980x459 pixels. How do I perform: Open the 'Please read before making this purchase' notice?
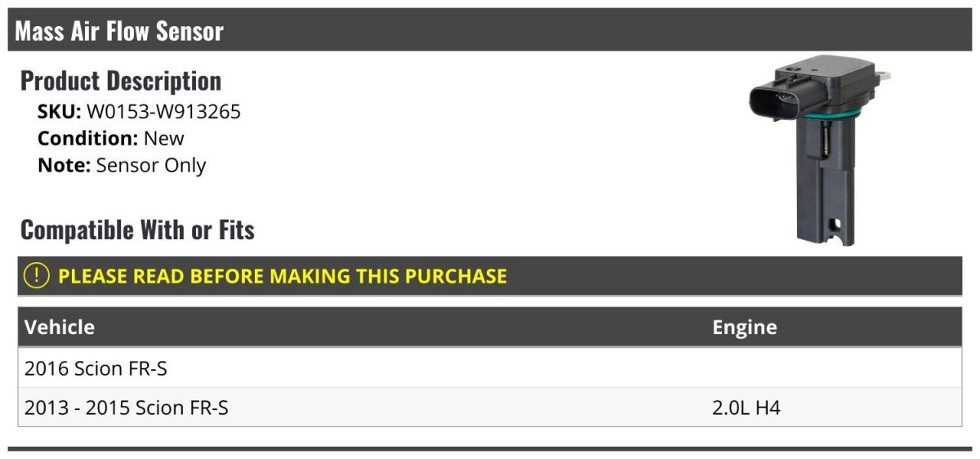tap(282, 276)
